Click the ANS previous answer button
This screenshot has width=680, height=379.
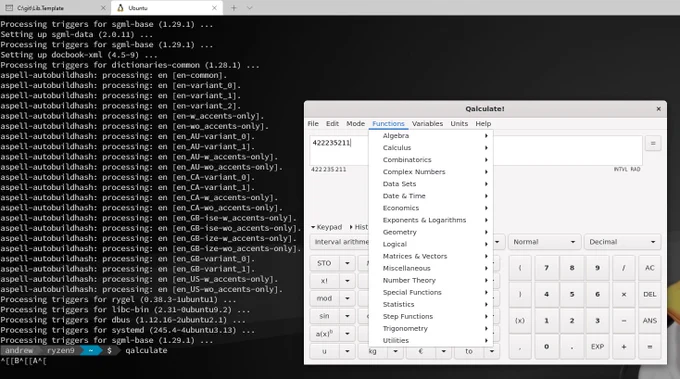(650, 321)
